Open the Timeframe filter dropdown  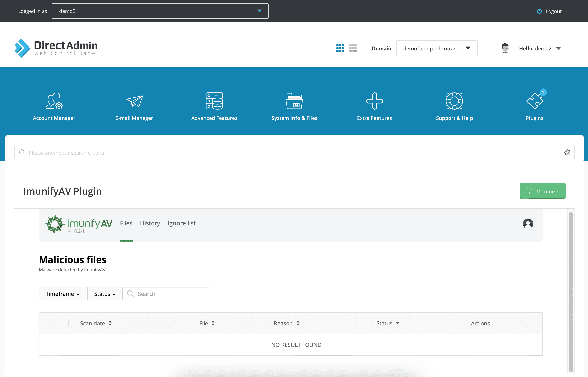[x=62, y=293]
